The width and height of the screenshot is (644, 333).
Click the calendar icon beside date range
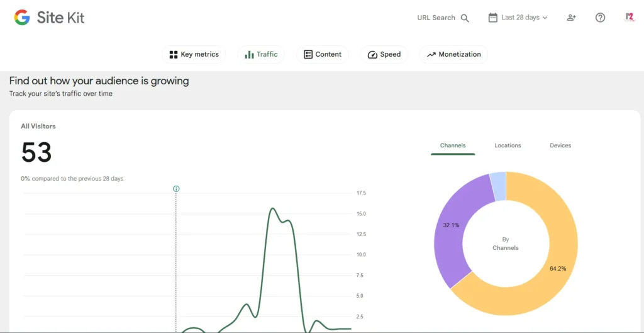pyautogui.click(x=493, y=18)
